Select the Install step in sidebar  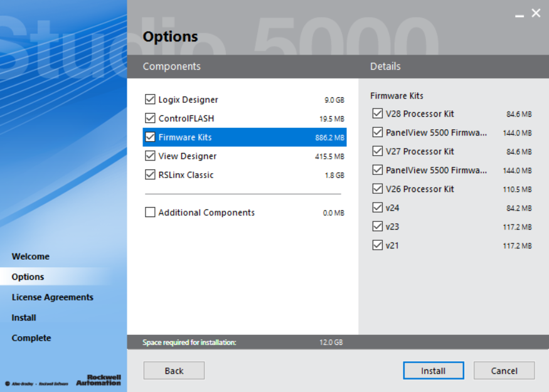point(24,317)
